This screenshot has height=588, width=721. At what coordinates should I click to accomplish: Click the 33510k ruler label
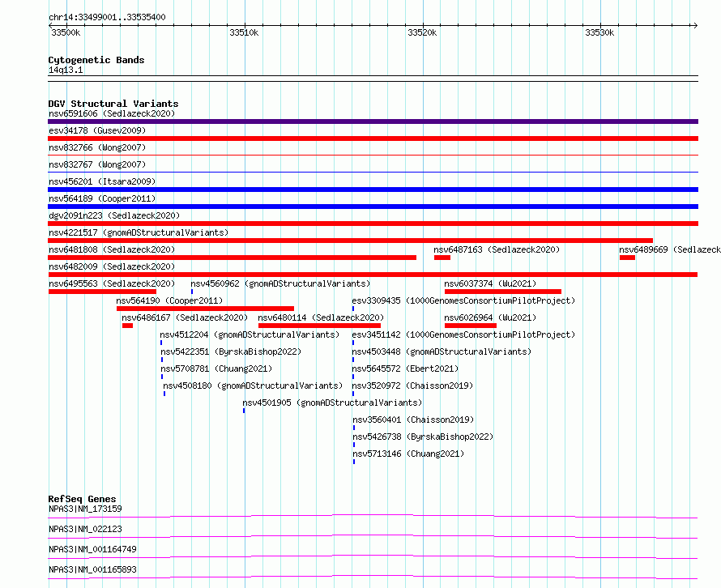(244, 32)
